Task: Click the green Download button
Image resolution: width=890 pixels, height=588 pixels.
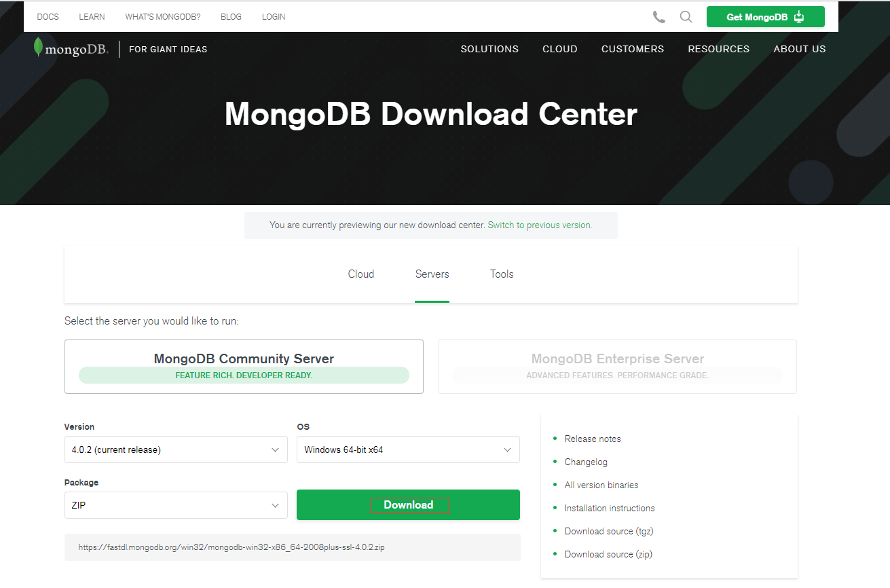Action: coord(408,504)
